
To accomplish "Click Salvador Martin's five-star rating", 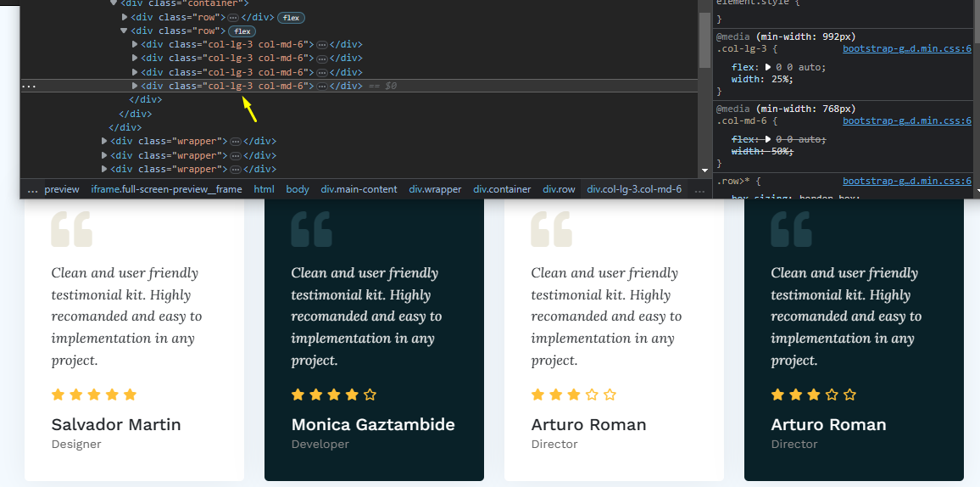I will click(x=94, y=395).
